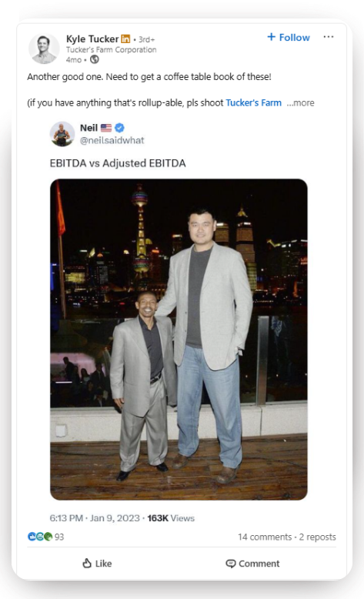The height and width of the screenshot is (599, 364).
Task: Like the post
Action: coord(97,564)
